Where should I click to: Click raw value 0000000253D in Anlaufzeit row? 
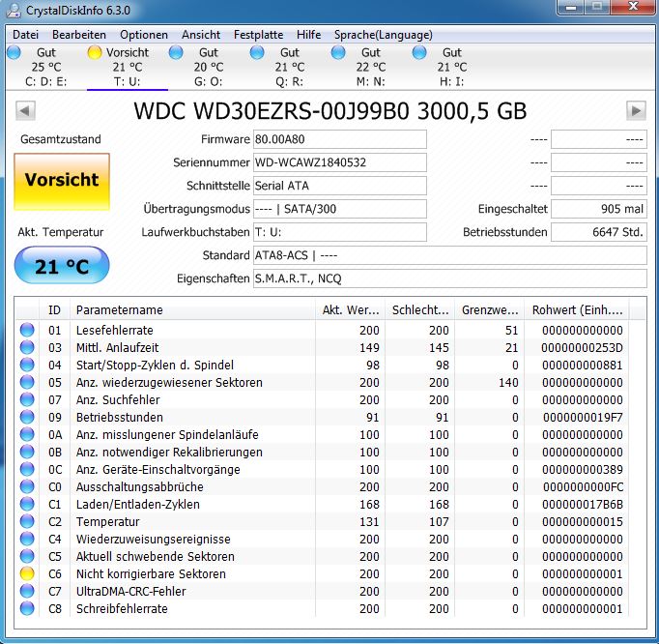(x=582, y=347)
